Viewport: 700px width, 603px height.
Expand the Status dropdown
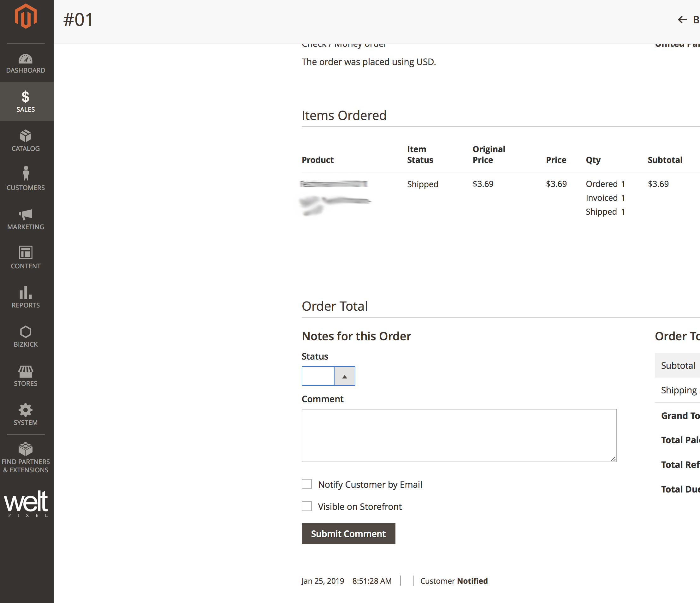click(344, 376)
